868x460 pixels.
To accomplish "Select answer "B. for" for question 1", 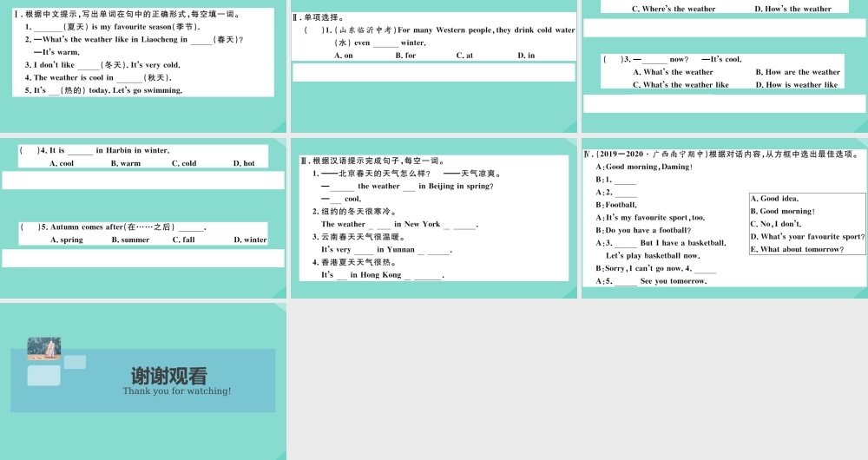I will pos(405,56).
